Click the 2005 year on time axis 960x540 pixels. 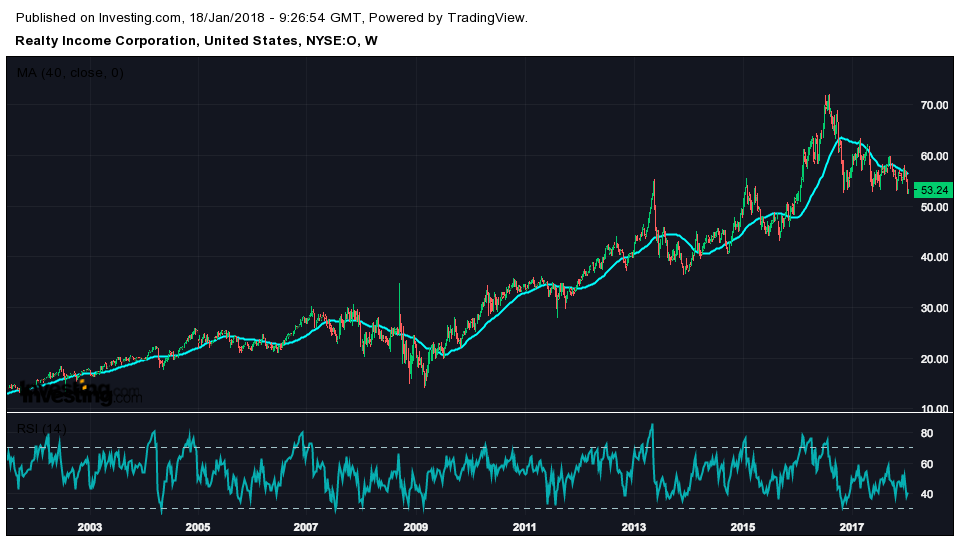(x=198, y=527)
